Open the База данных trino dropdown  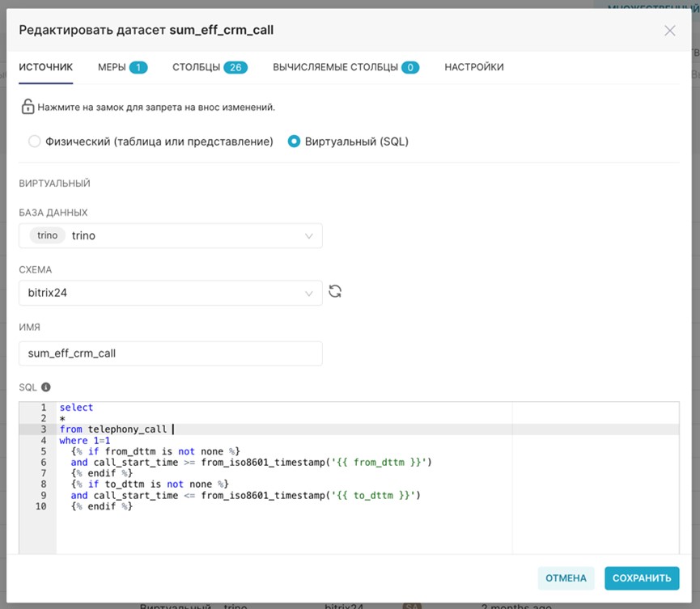pyautogui.click(x=170, y=235)
